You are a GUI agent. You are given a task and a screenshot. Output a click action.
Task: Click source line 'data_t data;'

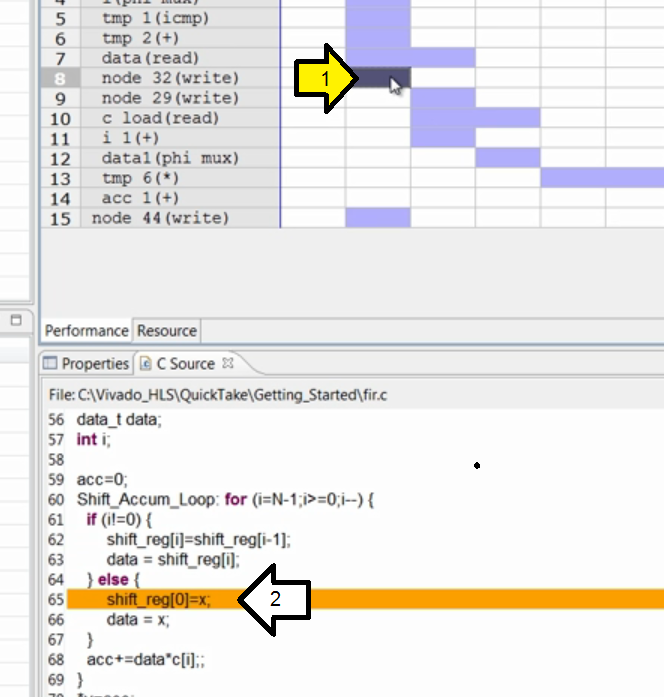[119, 420]
